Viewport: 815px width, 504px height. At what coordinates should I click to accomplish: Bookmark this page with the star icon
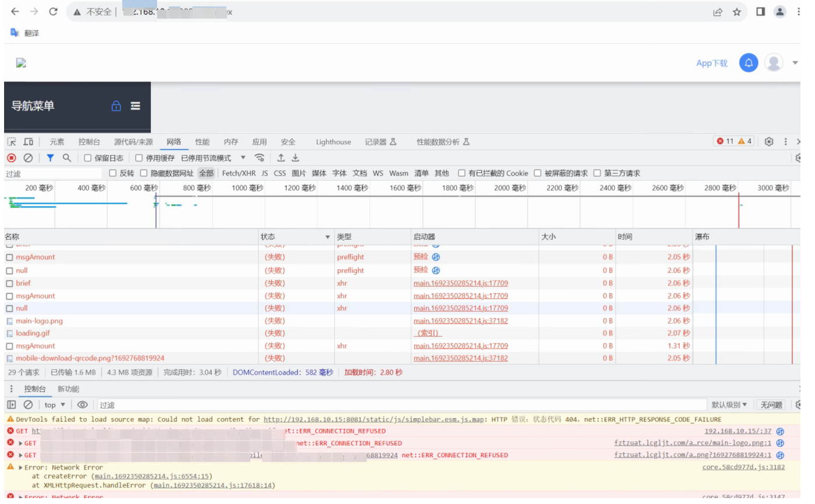click(737, 12)
